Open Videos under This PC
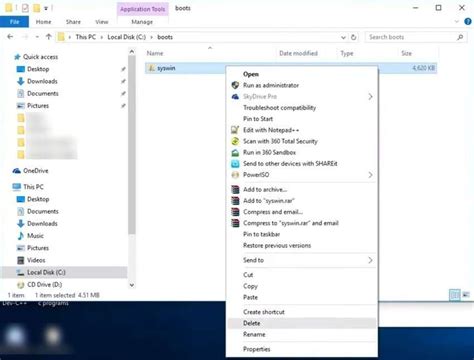 (x=36, y=260)
